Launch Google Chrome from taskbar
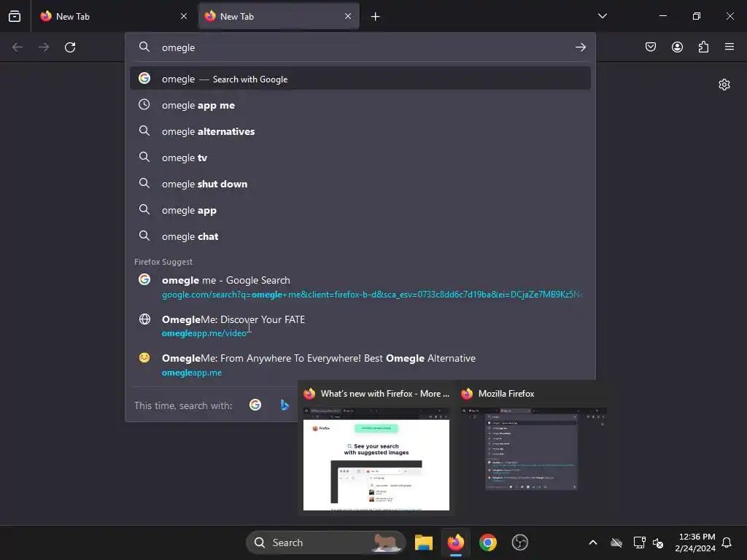Screen dimensions: 747x560 point(488,542)
